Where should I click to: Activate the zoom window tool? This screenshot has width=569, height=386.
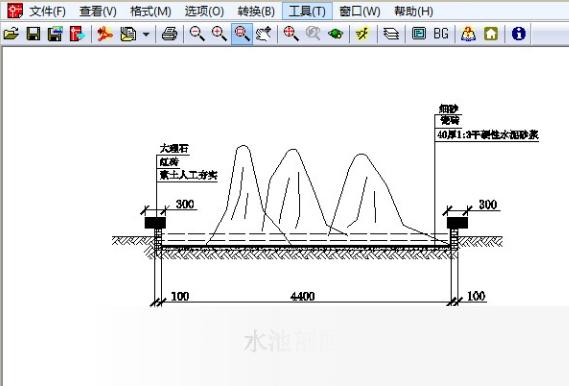click(242, 34)
